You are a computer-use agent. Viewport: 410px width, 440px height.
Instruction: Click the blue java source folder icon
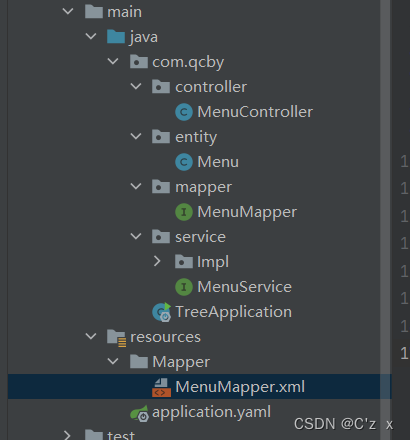click(116, 37)
